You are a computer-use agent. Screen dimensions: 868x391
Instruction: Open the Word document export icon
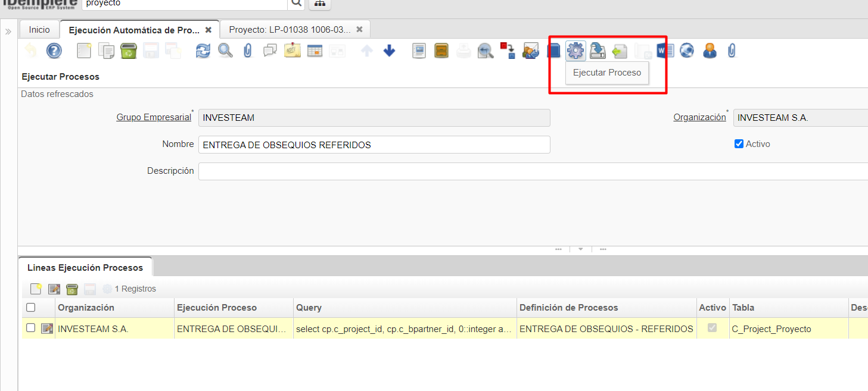[x=664, y=51]
